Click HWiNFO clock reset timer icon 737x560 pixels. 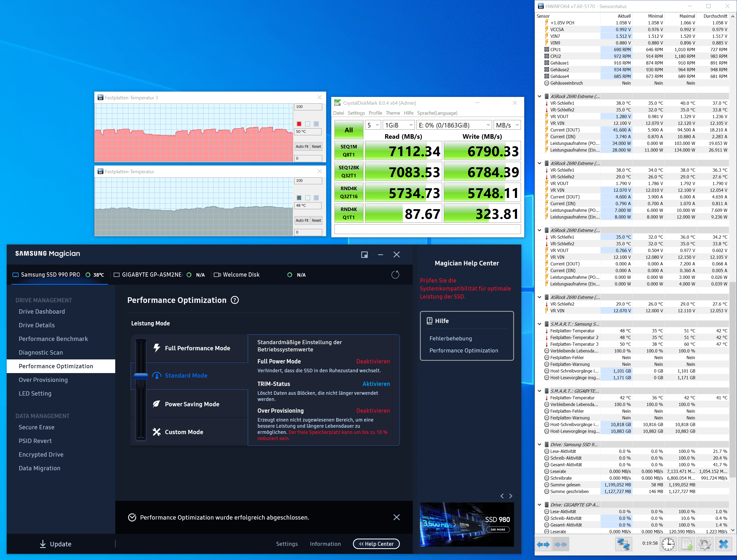(668, 545)
